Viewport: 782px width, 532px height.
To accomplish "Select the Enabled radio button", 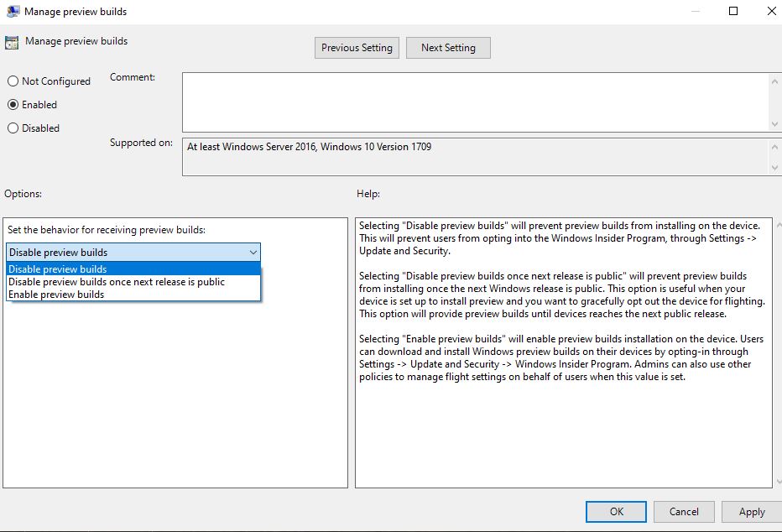I will click(13, 105).
